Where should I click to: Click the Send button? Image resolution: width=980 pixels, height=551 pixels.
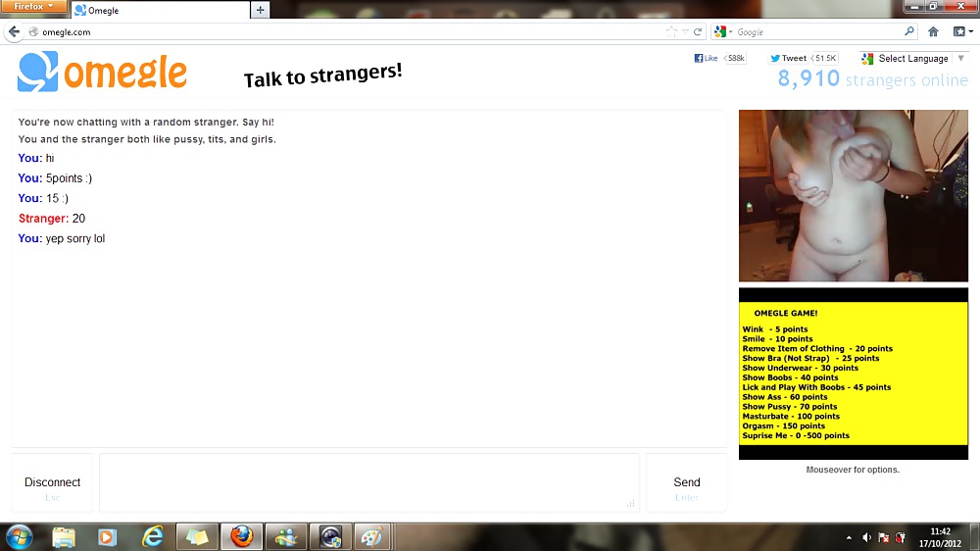point(686,482)
